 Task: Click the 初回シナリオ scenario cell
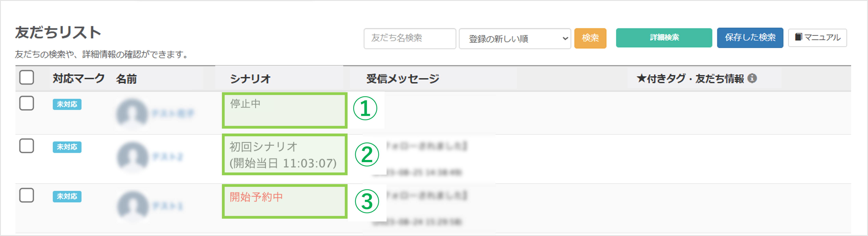click(x=263, y=147)
